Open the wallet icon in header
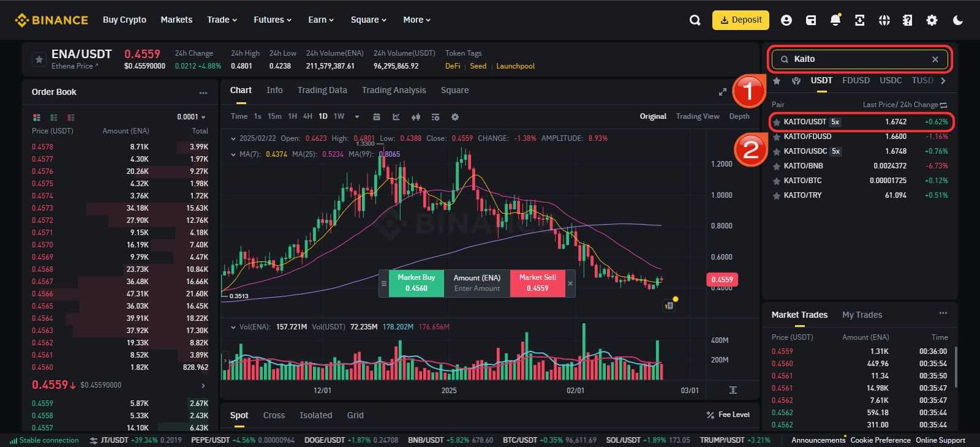This screenshot has width=980, height=447. [811, 20]
